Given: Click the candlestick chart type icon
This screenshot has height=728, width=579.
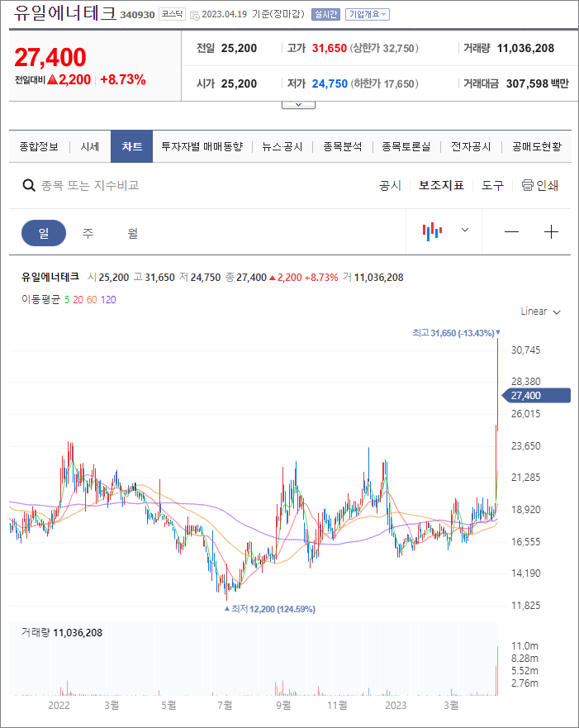Looking at the screenshot, I should coord(432,231).
